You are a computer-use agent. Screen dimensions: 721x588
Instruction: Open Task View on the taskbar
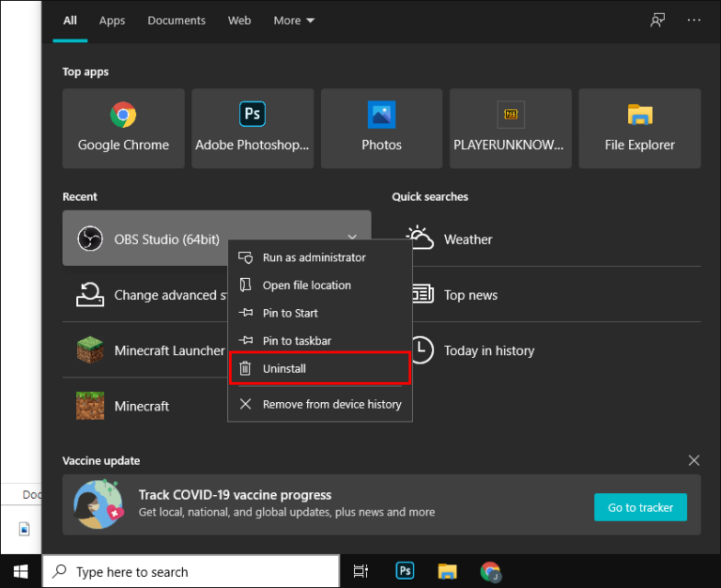(360, 571)
